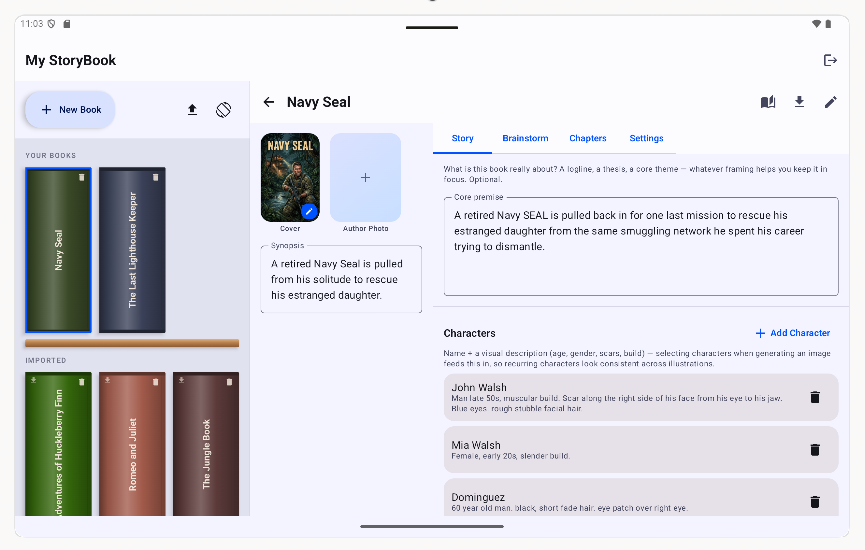
Task: Click into the Synopsis text box
Action: point(341,279)
